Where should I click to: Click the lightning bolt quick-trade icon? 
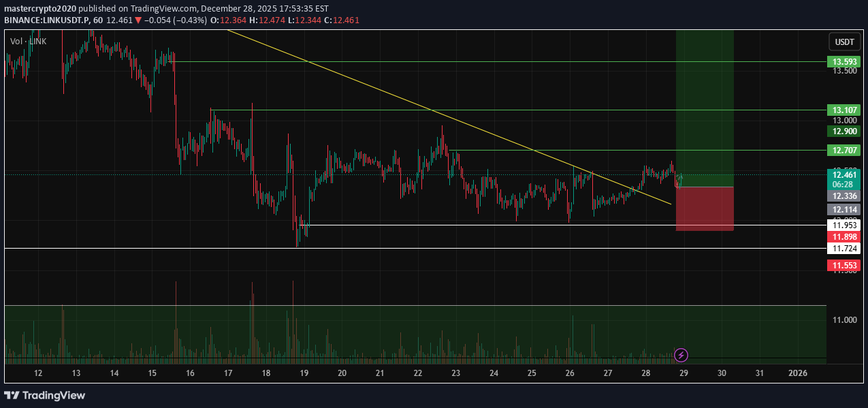(681, 354)
